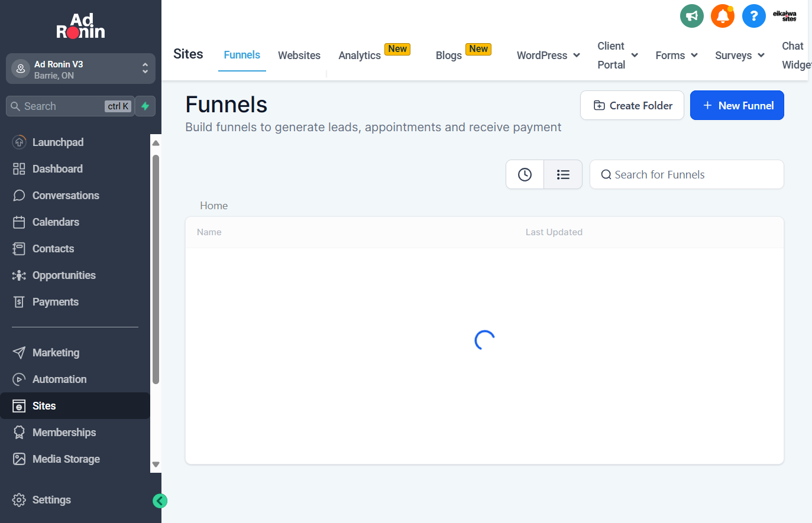The image size is (812, 523).
Task: Click the green lightning quick actions icon
Action: 145,106
